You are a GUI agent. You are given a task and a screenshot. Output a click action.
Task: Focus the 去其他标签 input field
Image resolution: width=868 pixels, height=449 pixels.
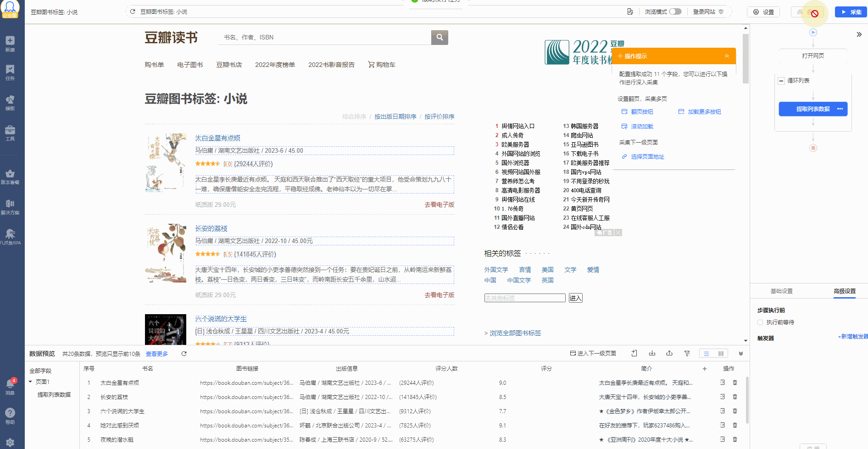pyautogui.click(x=525, y=298)
